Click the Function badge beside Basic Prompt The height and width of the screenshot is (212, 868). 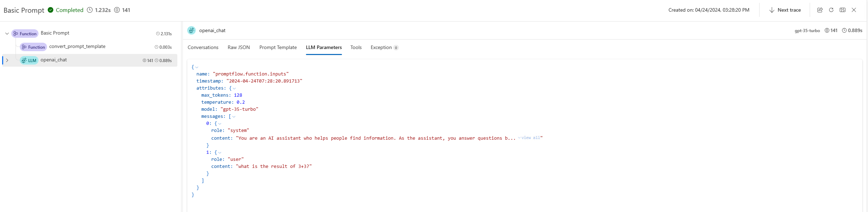25,33
